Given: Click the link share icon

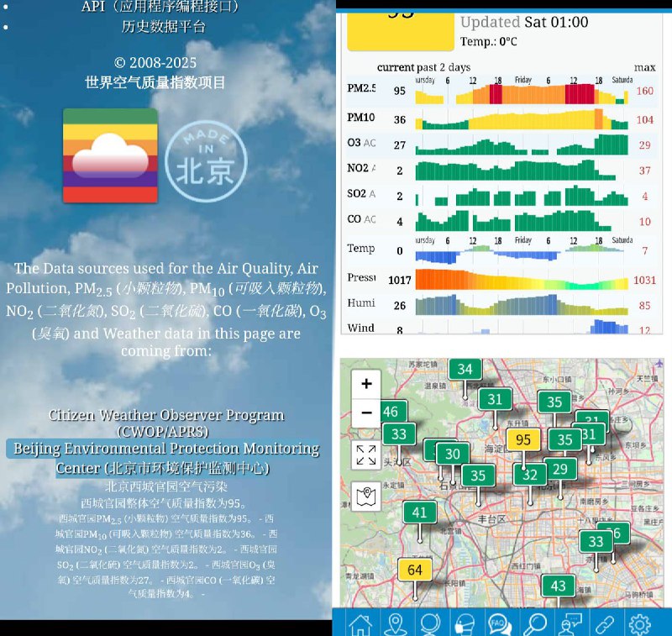Looking at the screenshot, I should [x=605, y=623].
